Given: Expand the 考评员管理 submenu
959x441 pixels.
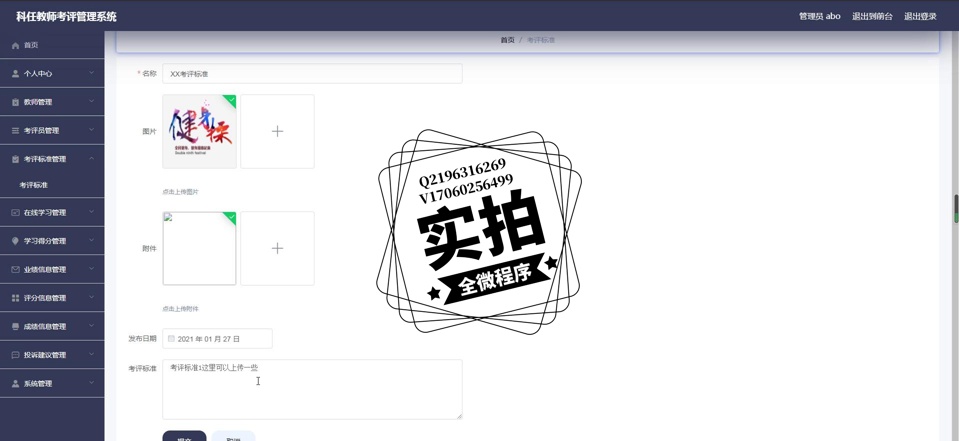Looking at the screenshot, I should (91, 130).
